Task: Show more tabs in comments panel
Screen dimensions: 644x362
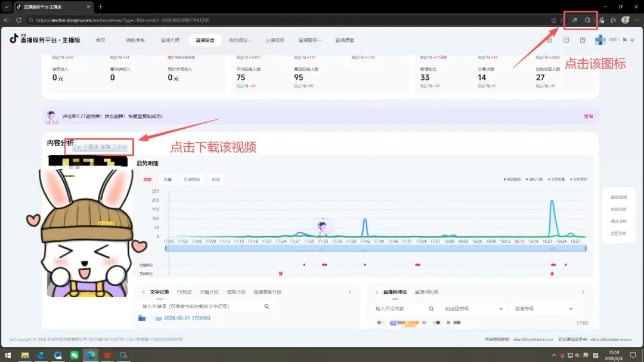Action: (583, 292)
